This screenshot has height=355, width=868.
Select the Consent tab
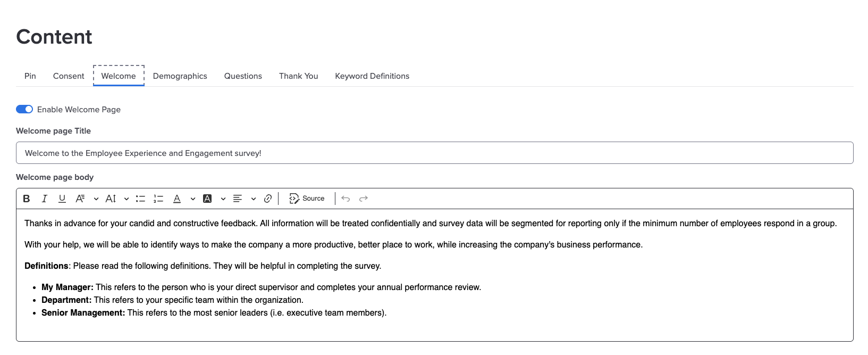(69, 76)
